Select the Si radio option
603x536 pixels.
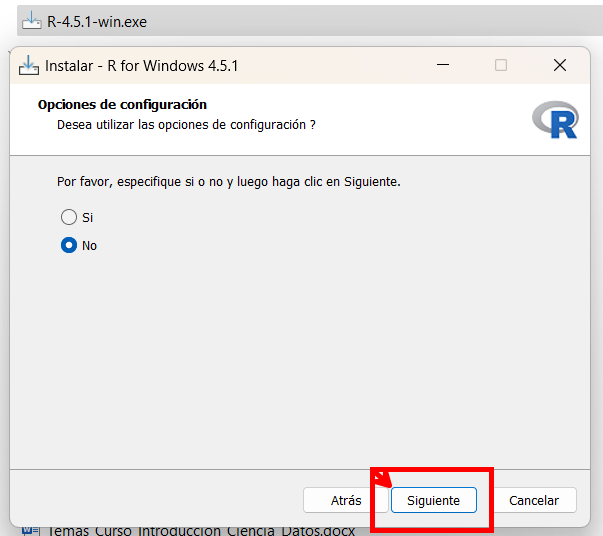pos(69,217)
